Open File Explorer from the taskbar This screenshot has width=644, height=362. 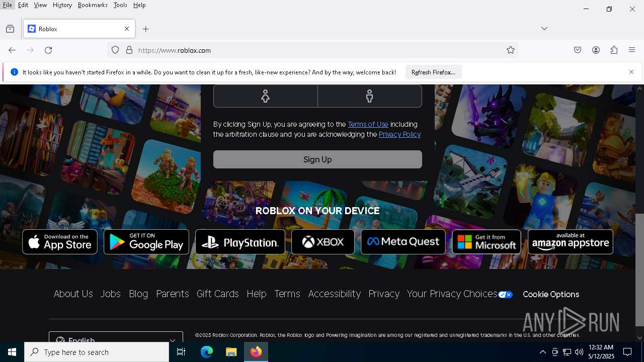(231, 352)
